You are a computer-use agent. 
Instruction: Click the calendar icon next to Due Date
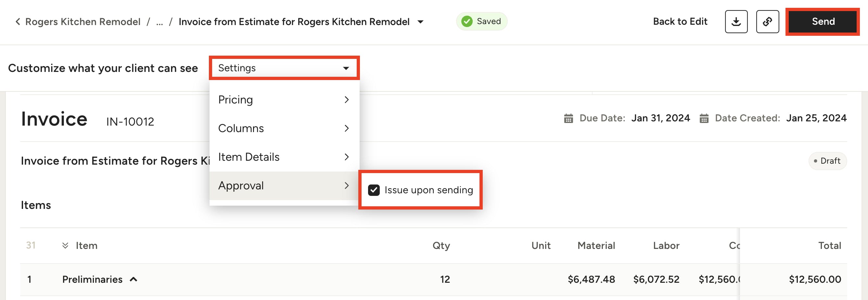[x=569, y=118]
